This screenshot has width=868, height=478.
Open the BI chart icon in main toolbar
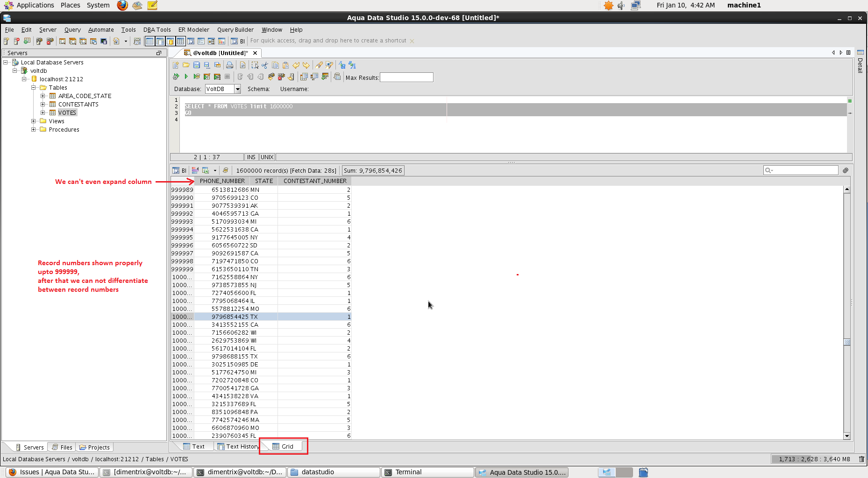click(238, 41)
